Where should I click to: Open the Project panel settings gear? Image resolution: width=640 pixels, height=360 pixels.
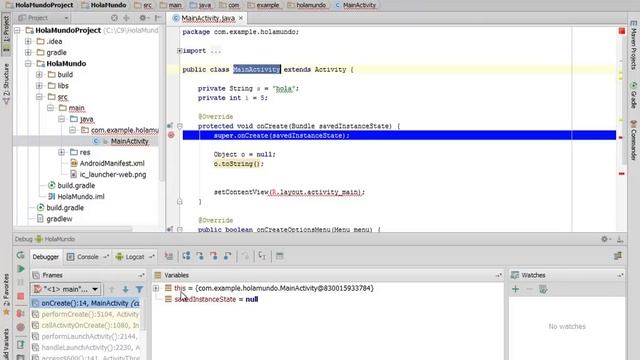point(143,18)
